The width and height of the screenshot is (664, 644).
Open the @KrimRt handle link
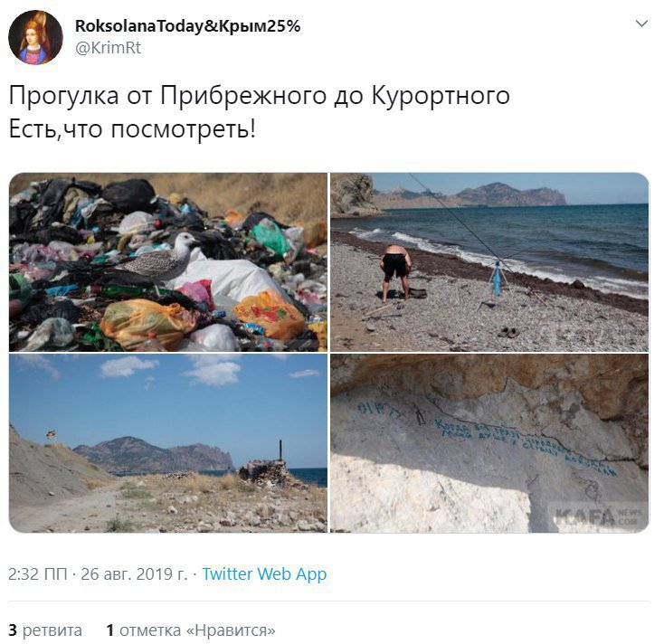[x=108, y=47]
